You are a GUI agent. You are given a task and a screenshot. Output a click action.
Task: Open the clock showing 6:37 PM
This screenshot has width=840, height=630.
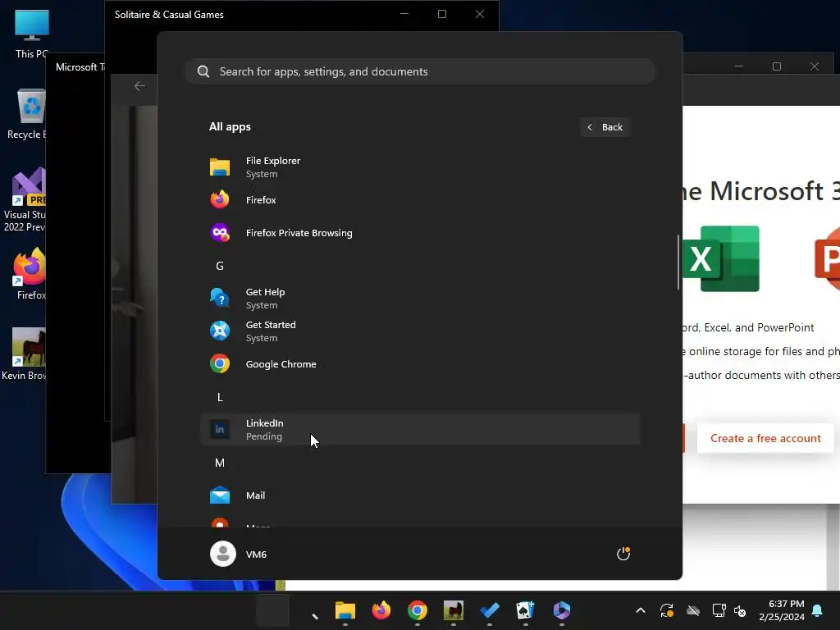(782, 610)
